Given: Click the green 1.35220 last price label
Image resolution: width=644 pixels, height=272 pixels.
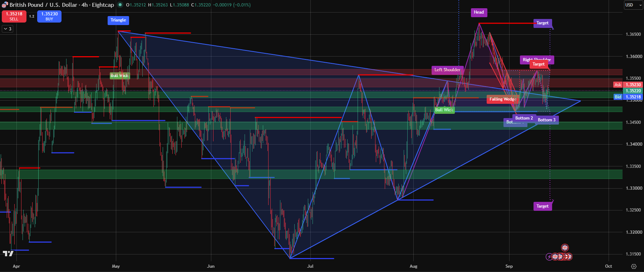Looking at the screenshot, I should point(633,91).
